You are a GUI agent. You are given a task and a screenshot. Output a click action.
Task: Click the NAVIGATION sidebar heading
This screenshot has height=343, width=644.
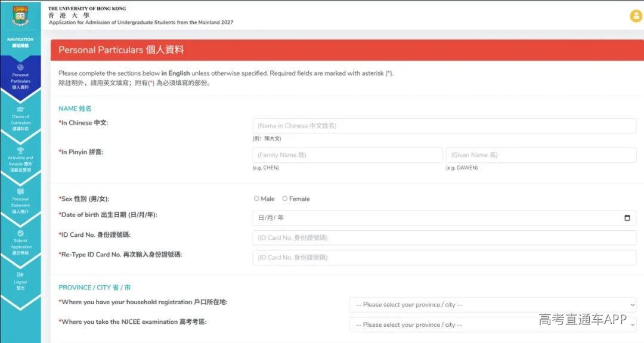tap(20, 42)
